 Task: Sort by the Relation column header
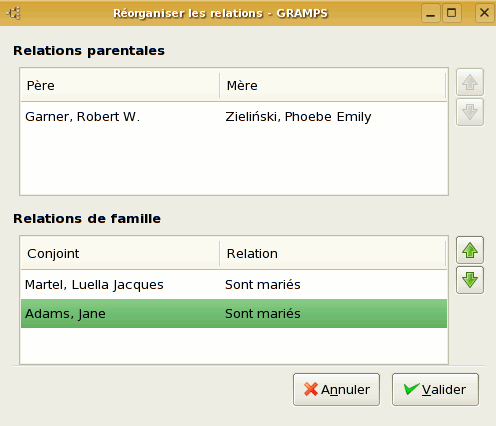(x=333, y=254)
